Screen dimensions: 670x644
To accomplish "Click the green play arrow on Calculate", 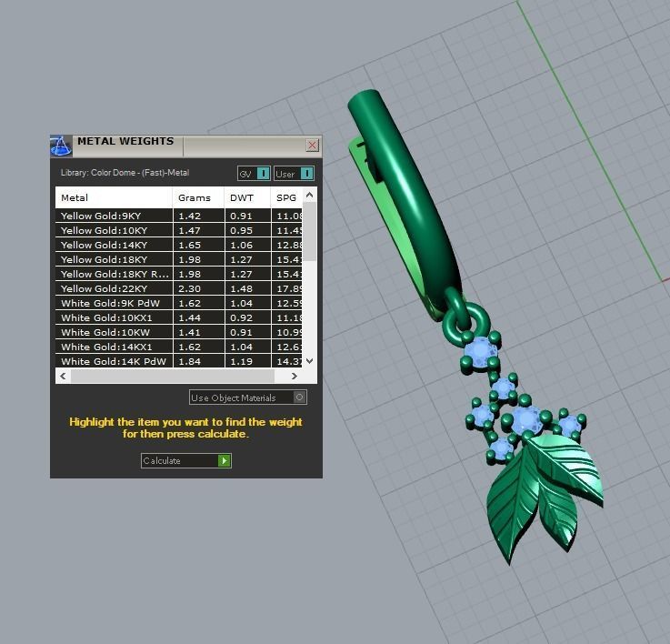I will point(225,460).
